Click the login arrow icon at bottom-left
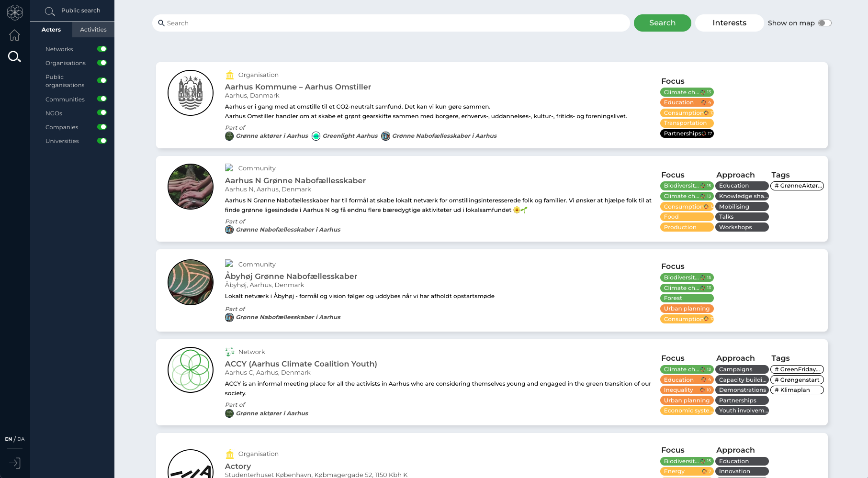 tap(14, 463)
